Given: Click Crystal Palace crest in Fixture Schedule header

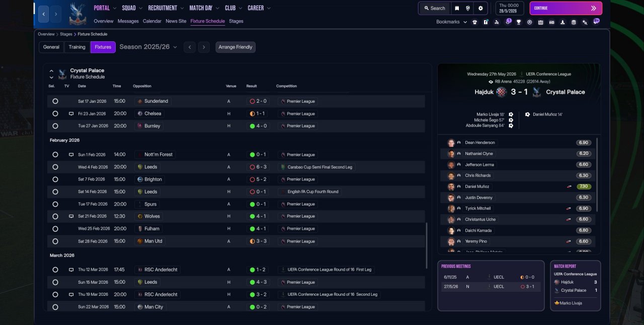Looking at the screenshot, I should click(x=62, y=74).
